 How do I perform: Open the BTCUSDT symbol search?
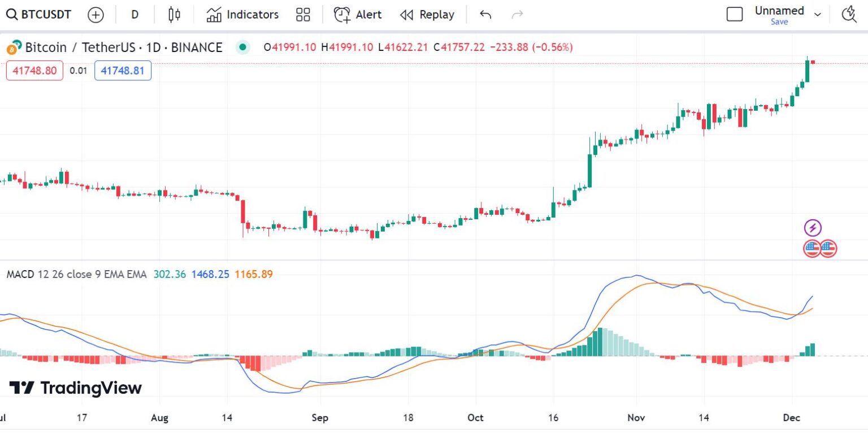pos(38,15)
